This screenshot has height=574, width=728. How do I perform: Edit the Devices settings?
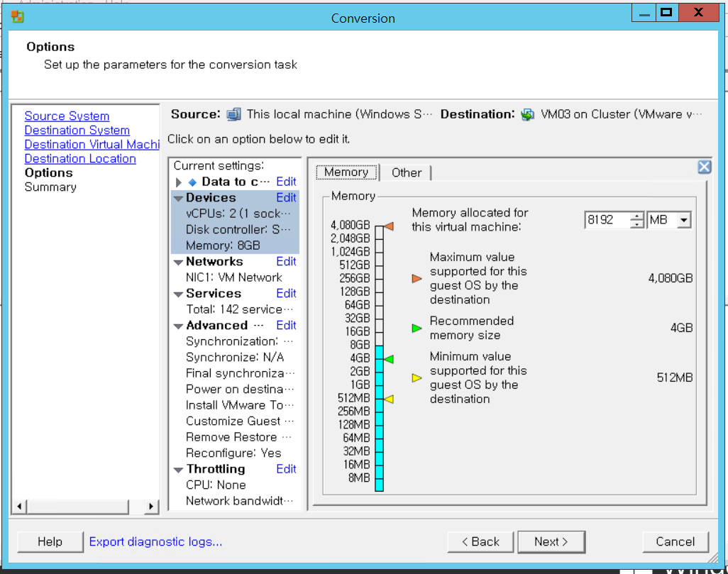click(286, 198)
